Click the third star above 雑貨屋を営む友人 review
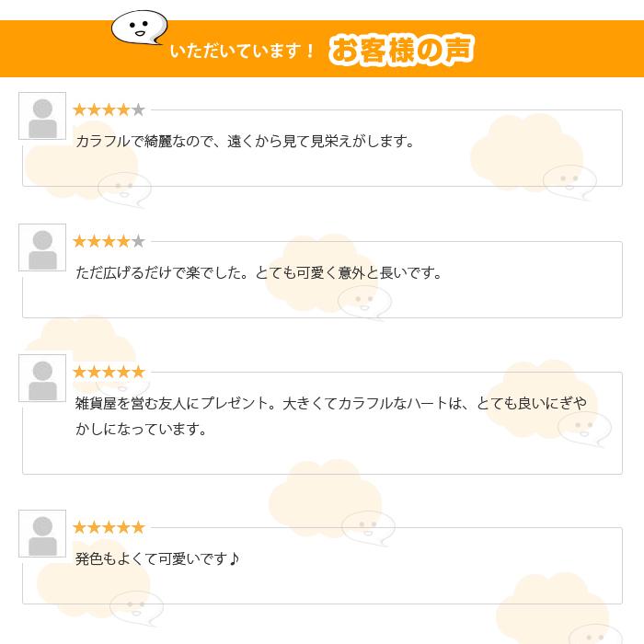The image size is (644, 644). pos(109,373)
